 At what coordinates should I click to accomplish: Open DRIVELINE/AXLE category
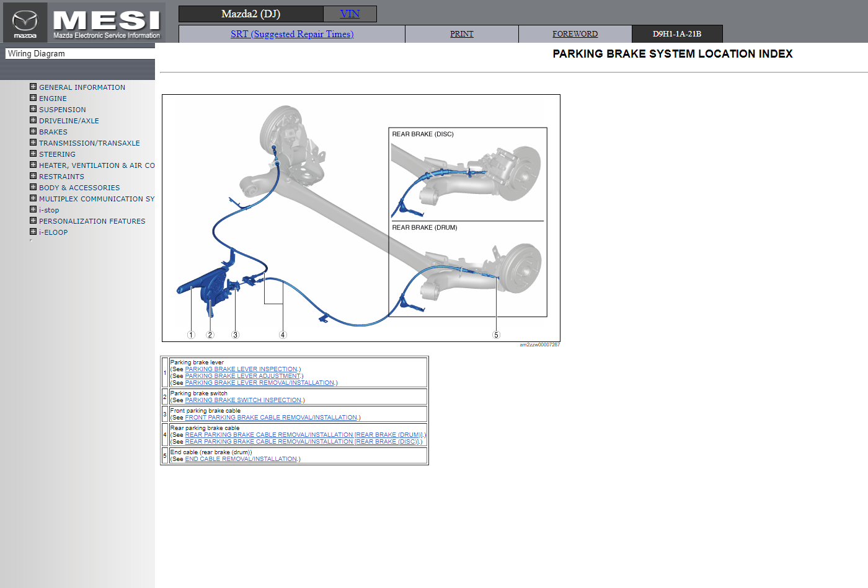pos(69,121)
